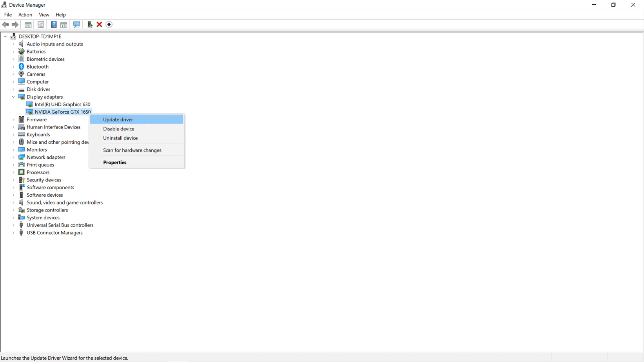Click the Forward arrow toolbar icon
This screenshot has width=644, height=362.
pos(15,25)
